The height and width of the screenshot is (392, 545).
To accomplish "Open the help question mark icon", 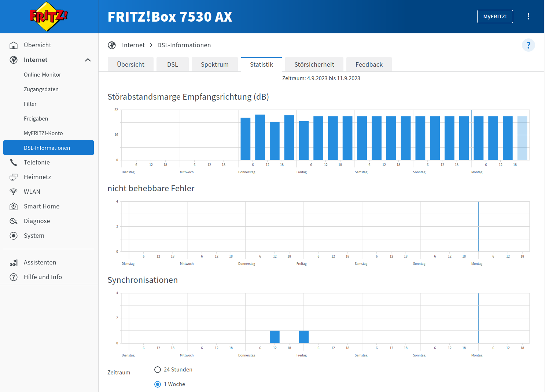I will pyautogui.click(x=528, y=45).
